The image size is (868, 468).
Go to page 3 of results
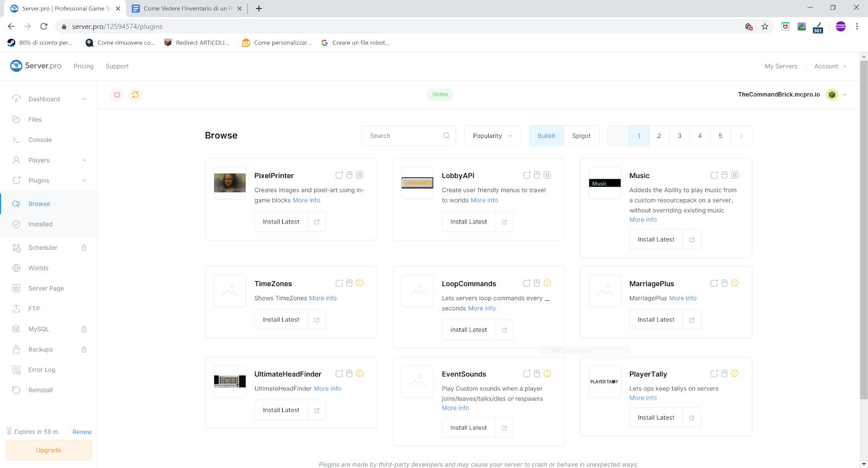[x=679, y=136]
